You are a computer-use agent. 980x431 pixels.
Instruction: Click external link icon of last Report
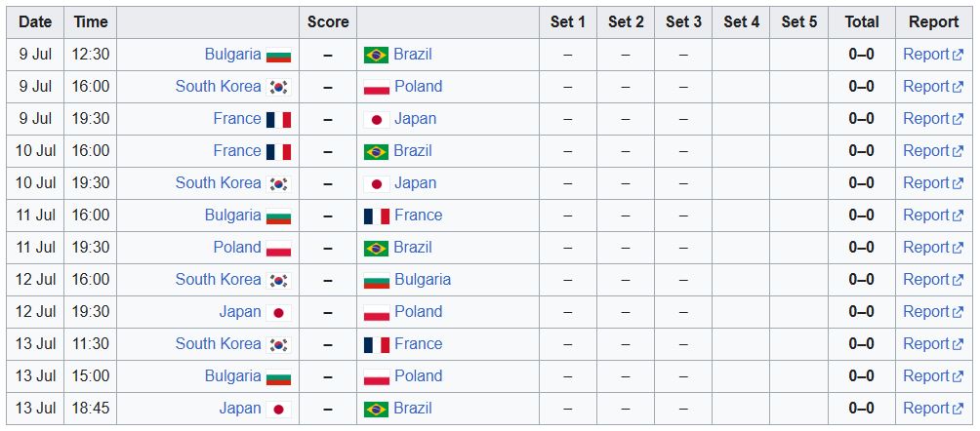tap(958, 410)
